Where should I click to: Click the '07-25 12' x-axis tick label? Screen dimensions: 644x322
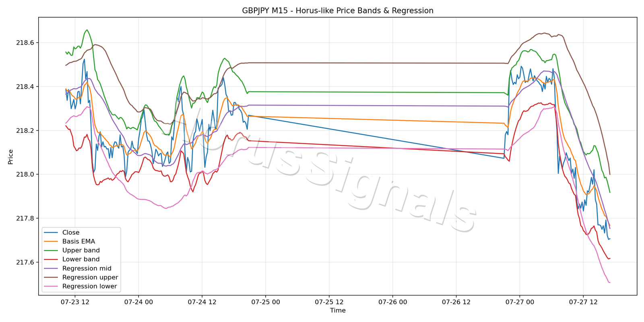329,302
